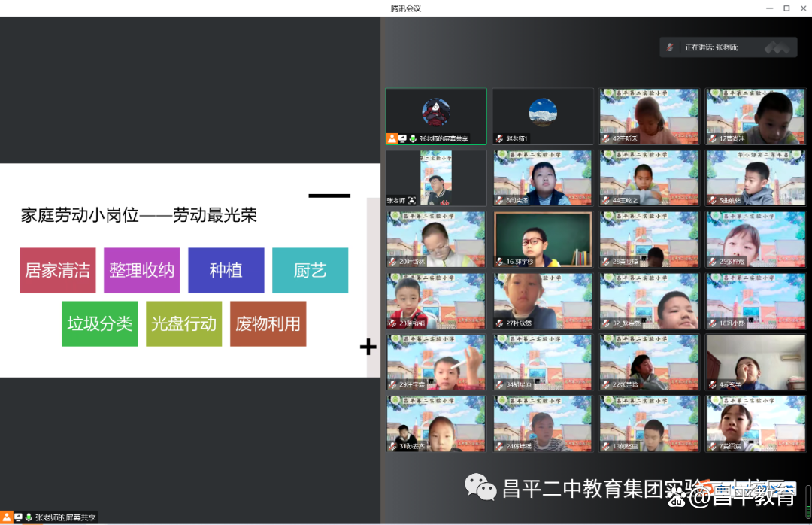Click muted mic icon on participant 13 tile
Image resolution: width=812 pixels, height=525 pixels.
[x=605, y=446]
